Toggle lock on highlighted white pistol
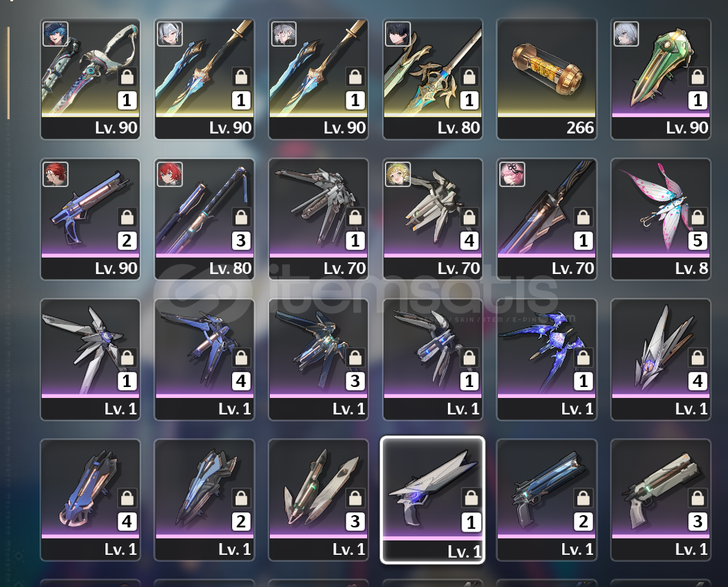 470,497
